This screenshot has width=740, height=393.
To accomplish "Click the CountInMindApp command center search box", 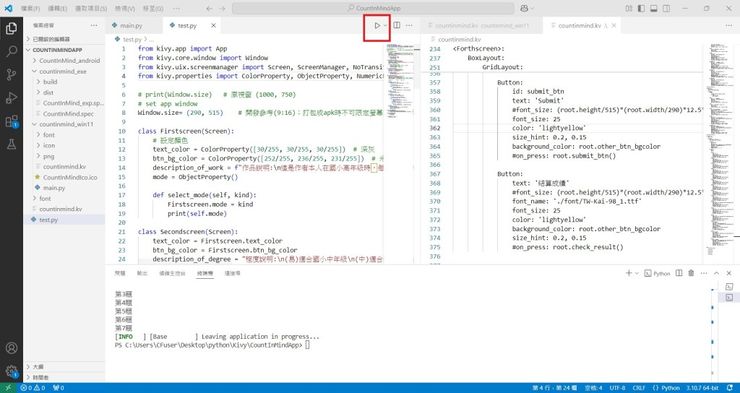I will tap(373, 8).
